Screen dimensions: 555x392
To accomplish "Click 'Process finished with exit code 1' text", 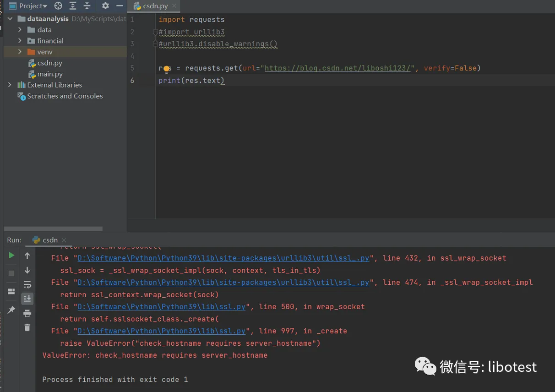I will [x=115, y=380].
